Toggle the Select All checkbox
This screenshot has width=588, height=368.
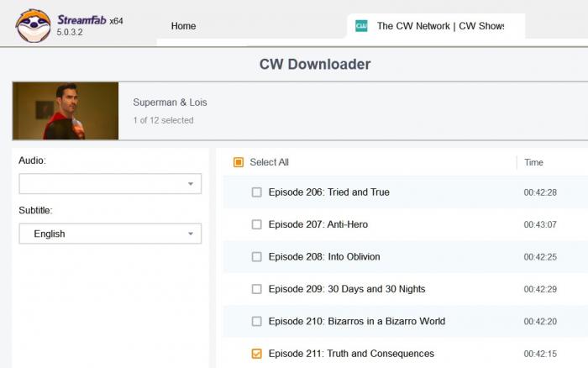pyautogui.click(x=239, y=162)
